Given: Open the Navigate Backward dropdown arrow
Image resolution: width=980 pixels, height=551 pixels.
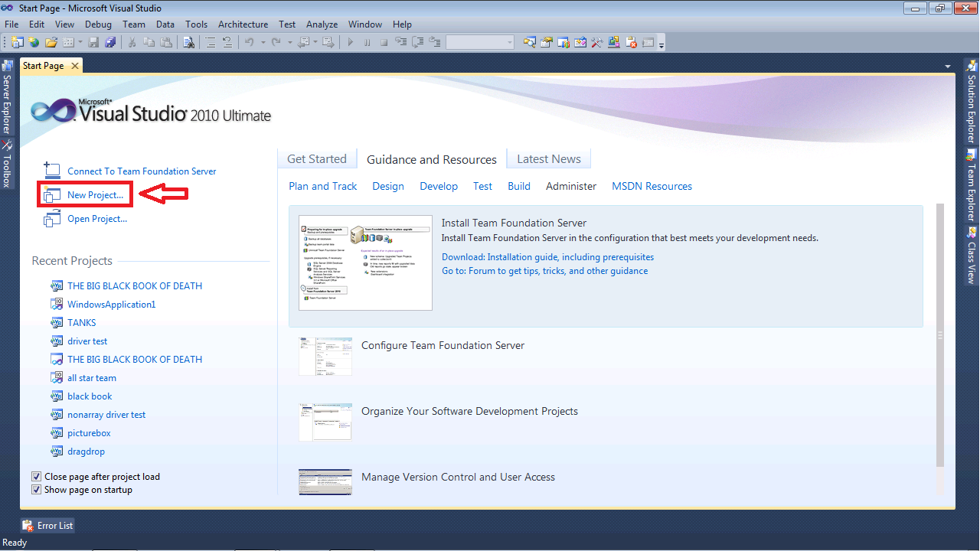Looking at the screenshot, I should 315,42.
